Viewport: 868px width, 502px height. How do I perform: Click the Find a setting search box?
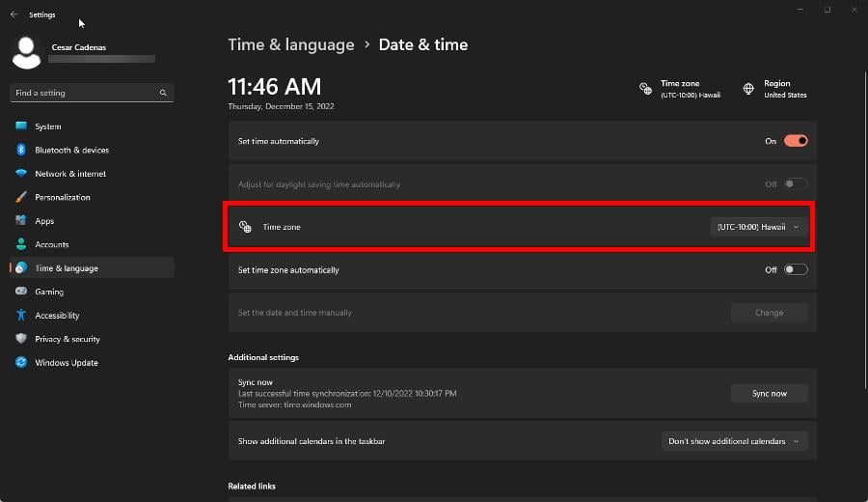point(92,93)
